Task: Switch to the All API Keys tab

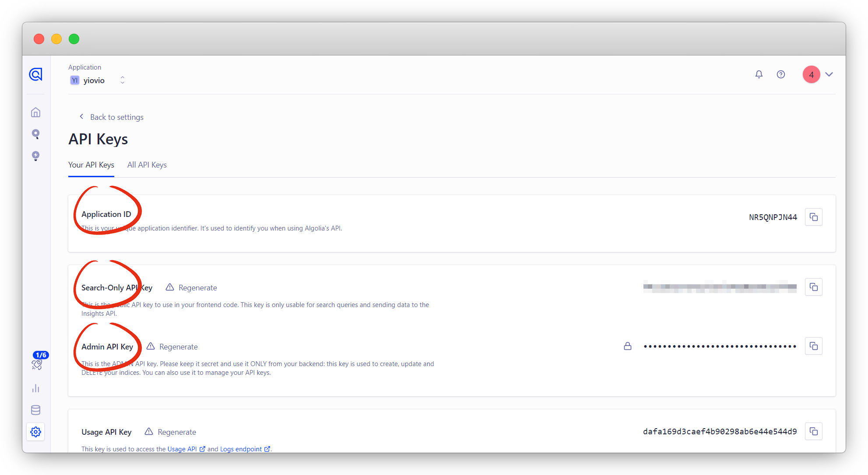Action: click(x=147, y=165)
